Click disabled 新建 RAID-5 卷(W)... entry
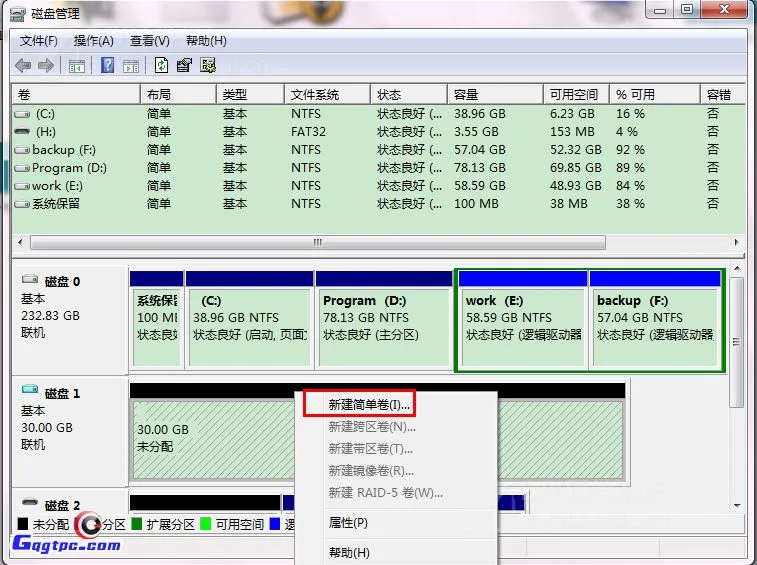This screenshot has width=757, height=565. (385, 493)
